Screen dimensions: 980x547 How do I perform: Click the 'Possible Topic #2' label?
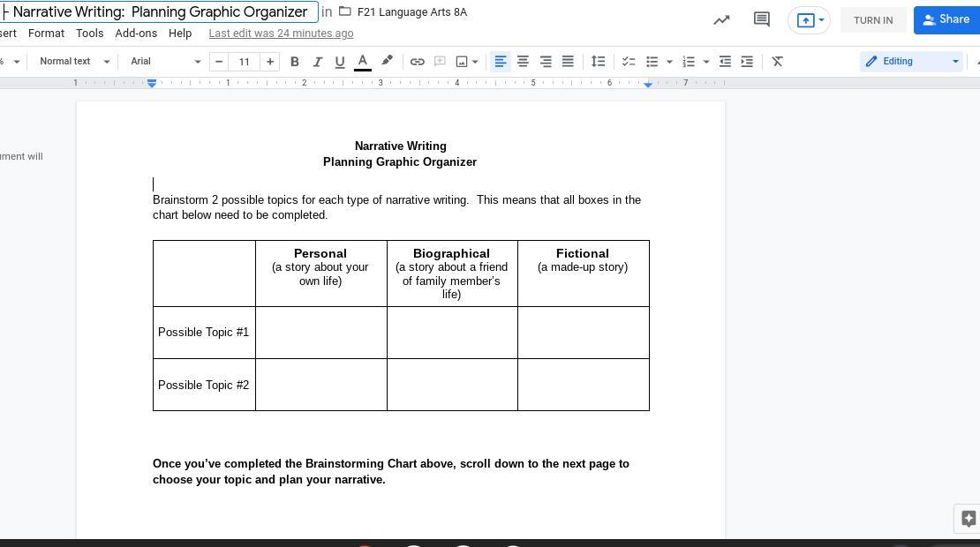pyautogui.click(x=203, y=386)
